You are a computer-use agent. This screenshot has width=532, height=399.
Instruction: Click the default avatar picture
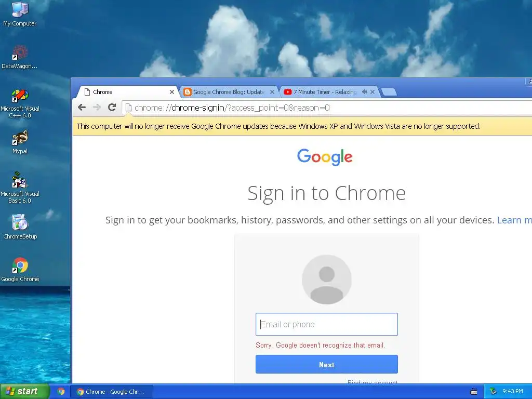pos(327,280)
